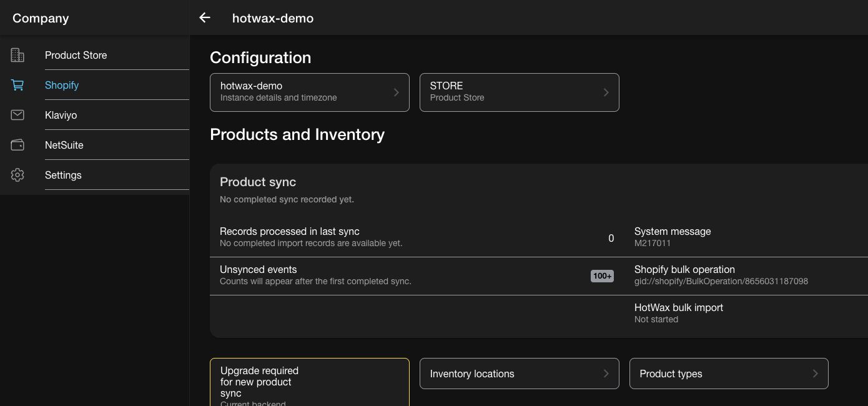
Task: Click the hotwax-demo page title
Action: point(273,18)
